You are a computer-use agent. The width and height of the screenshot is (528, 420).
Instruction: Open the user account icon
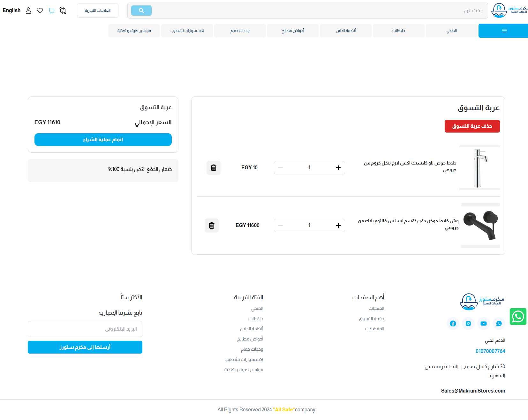pyautogui.click(x=28, y=11)
